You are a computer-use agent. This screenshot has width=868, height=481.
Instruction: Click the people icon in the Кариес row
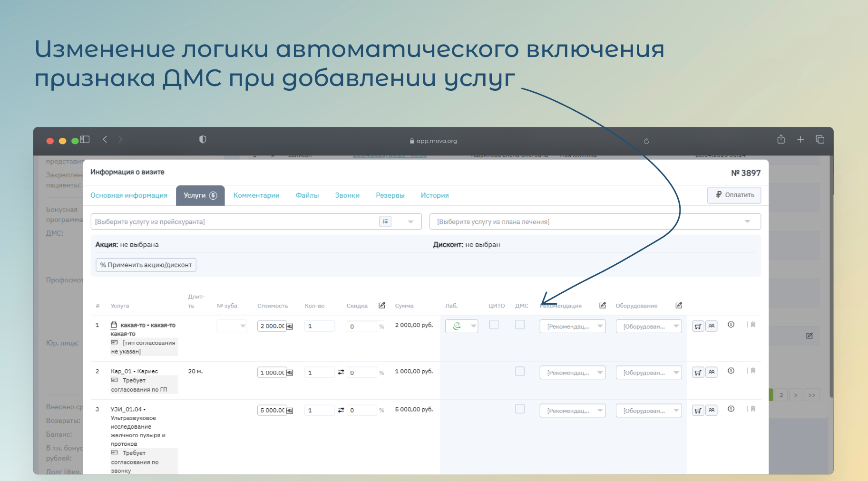[x=712, y=372]
